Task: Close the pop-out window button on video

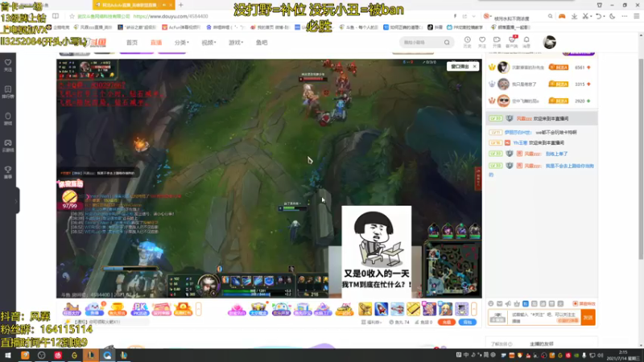Action: 475,67
